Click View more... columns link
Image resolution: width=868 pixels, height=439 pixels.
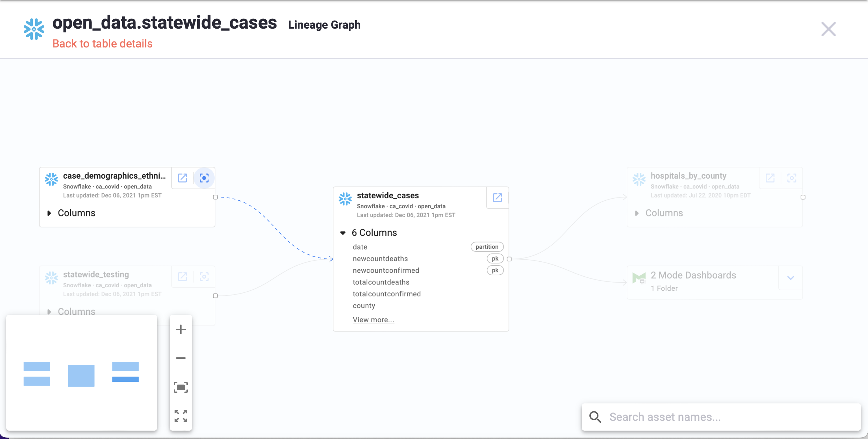click(373, 320)
